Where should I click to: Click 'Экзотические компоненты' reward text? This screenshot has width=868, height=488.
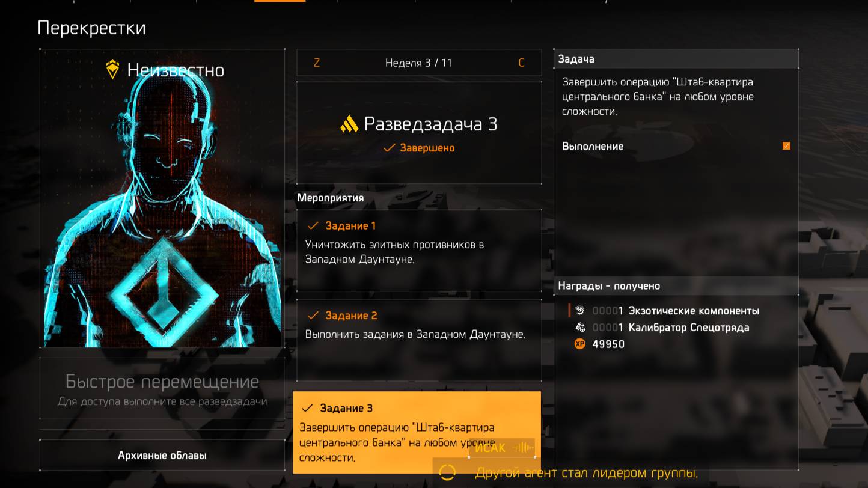pyautogui.click(x=694, y=311)
